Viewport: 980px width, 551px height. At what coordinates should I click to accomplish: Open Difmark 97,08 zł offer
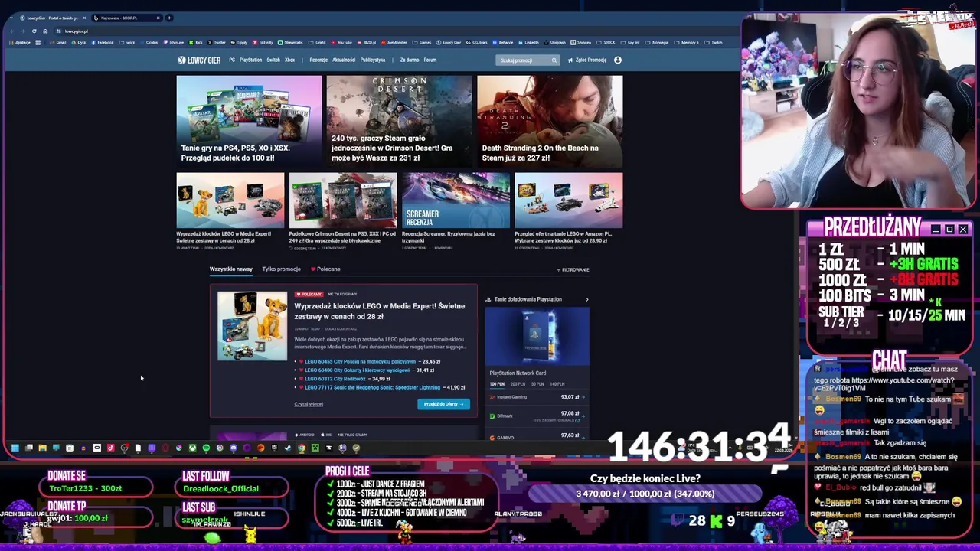537,416
